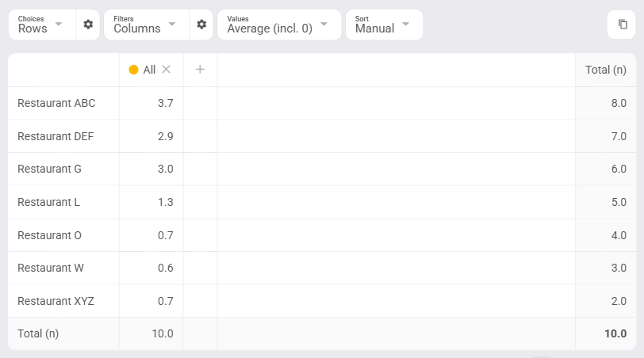Expand the Choices Rows dropdown
This screenshot has height=358, width=644.
click(x=42, y=25)
